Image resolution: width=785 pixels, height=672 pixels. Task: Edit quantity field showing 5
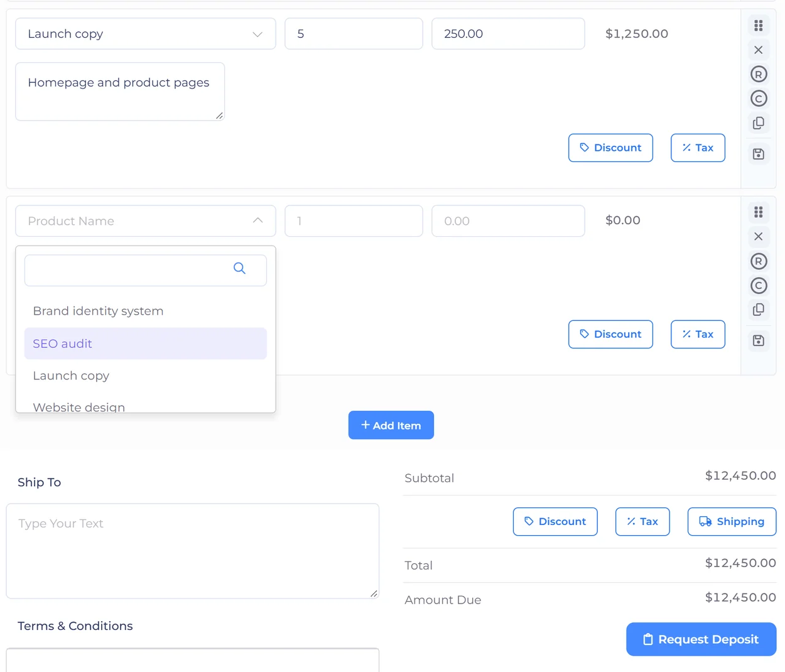[x=354, y=34]
